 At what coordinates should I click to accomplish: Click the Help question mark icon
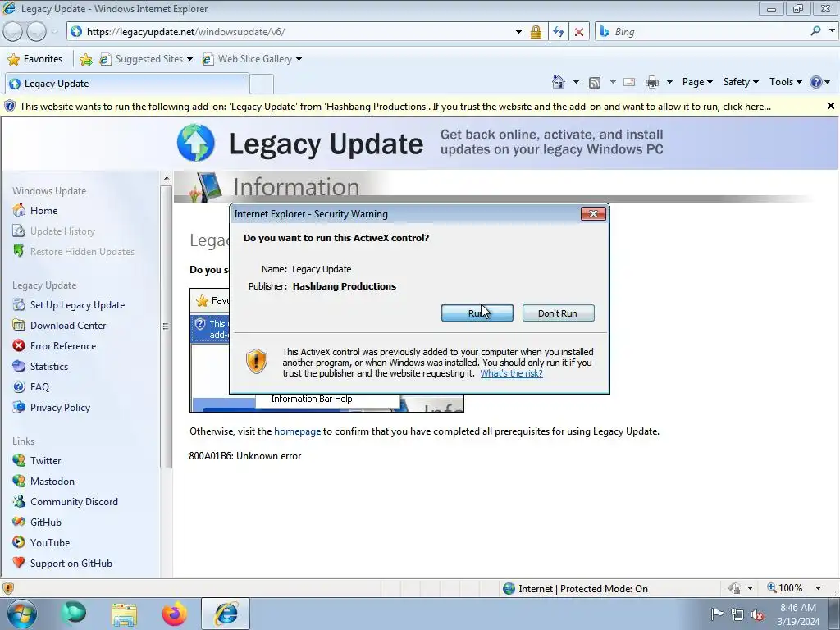pos(816,82)
